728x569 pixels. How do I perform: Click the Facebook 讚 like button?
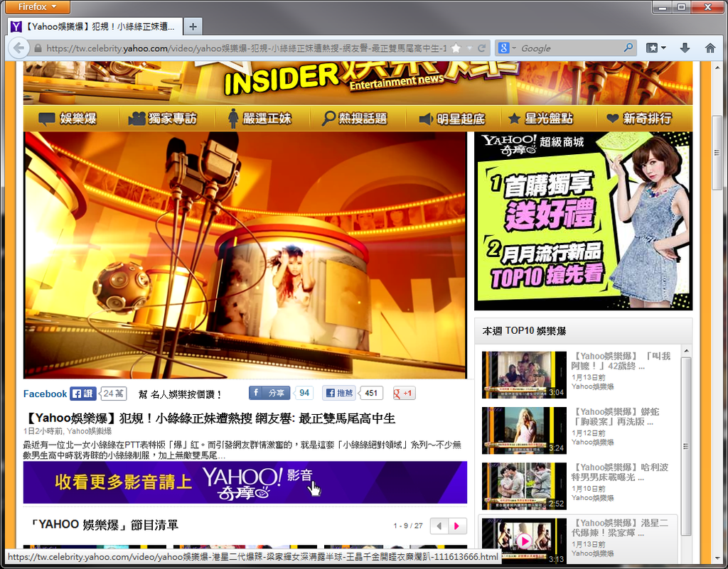[x=83, y=394]
